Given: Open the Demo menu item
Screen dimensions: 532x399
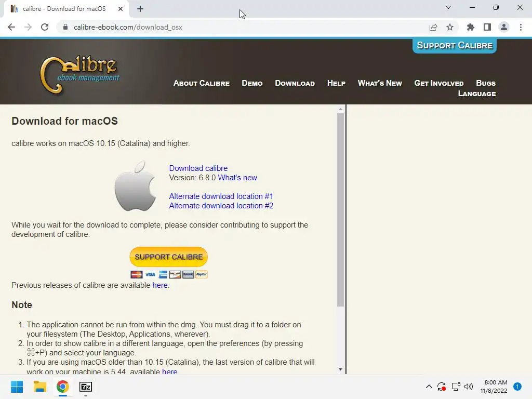Looking at the screenshot, I should pos(252,83).
